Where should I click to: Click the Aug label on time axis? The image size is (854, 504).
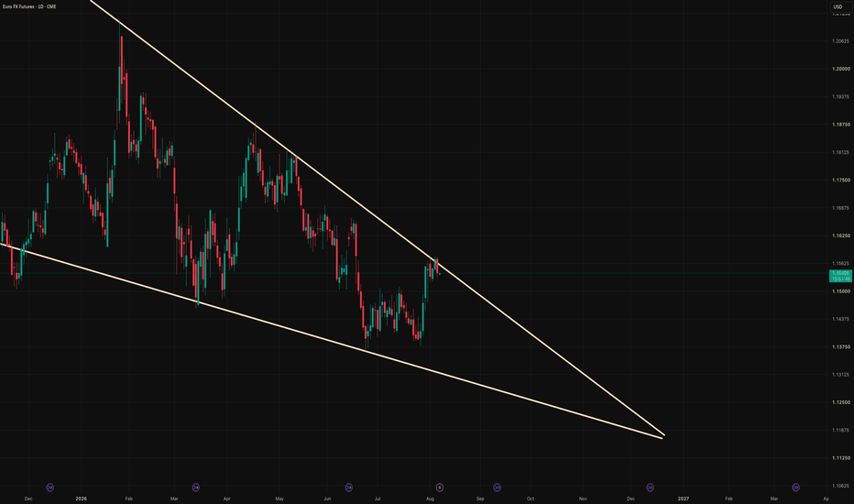[x=430, y=499]
